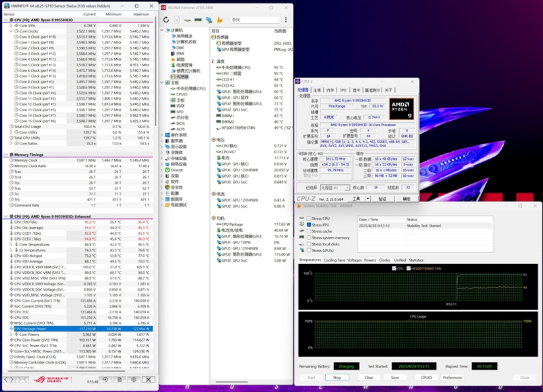Switch to the Cooling Fans tab

[x=334, y=260]
